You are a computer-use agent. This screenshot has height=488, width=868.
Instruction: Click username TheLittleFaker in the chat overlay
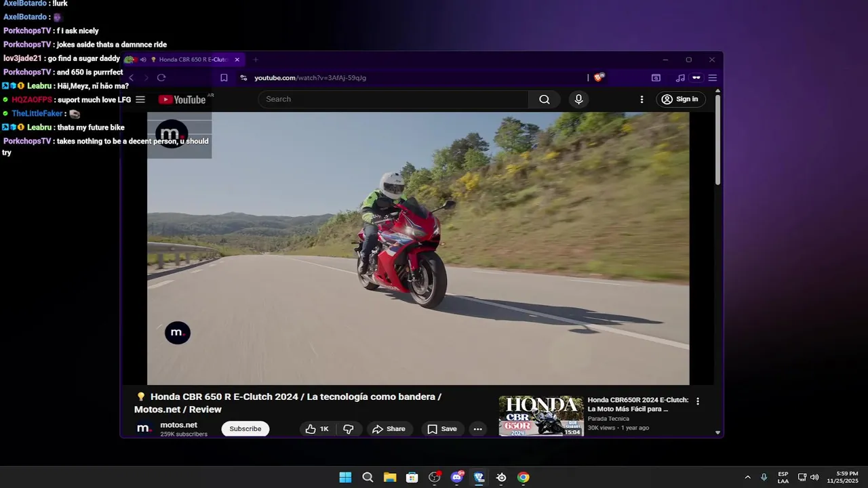point(37,114)
